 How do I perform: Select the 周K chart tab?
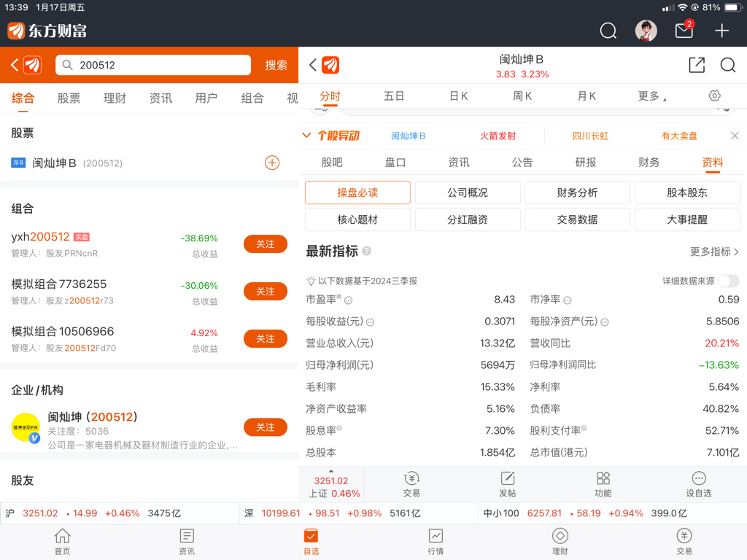522,96
